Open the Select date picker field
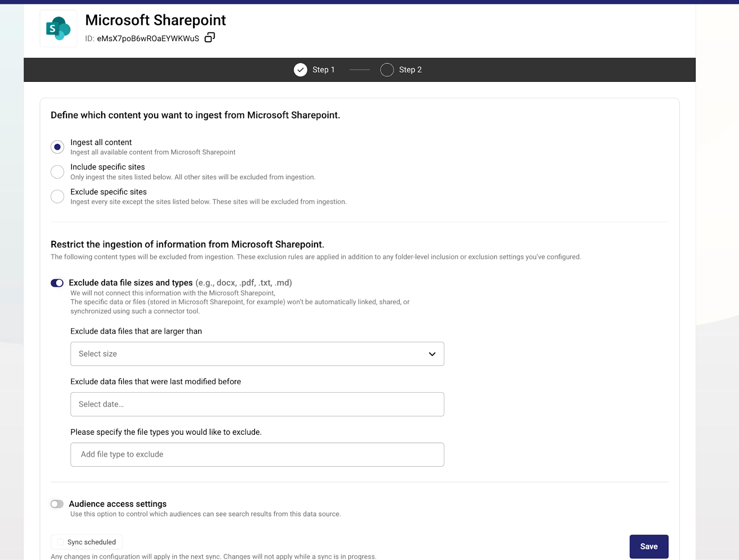Image resolution: width=739 pixels, height=560 pixels. 257,404
